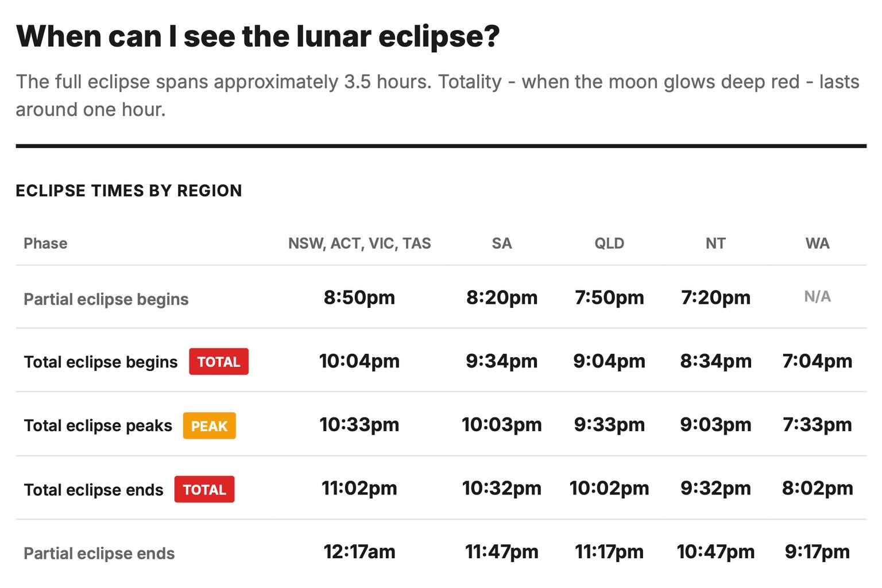
Task: Click the red TOTAL badge beside "Total eclipse begins"
Action: [218, 362]
